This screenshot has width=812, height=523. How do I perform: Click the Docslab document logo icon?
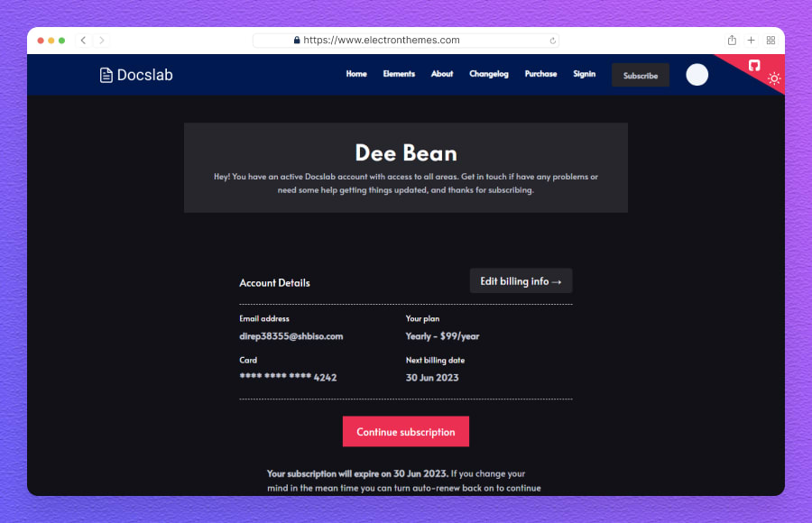(106, 76)
